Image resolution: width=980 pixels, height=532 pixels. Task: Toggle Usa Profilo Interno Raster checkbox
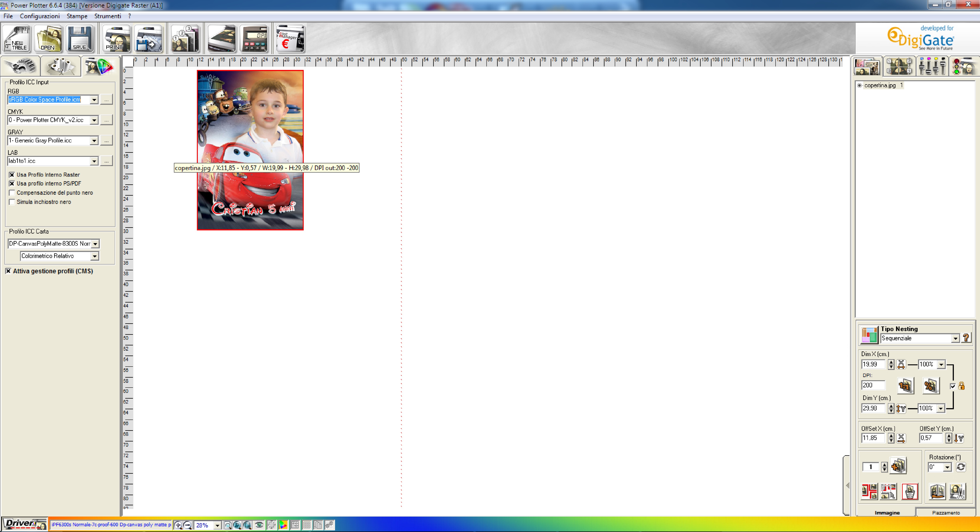coord(12,175)
